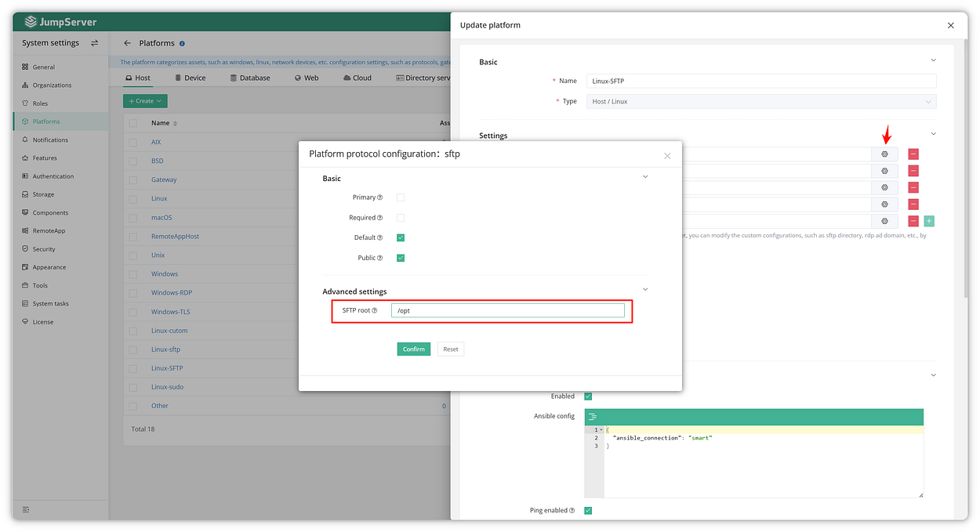The image size is (980, 532).
Task: Click the Ansible config editor toolbar icon
Action: [x=593, y=417]
